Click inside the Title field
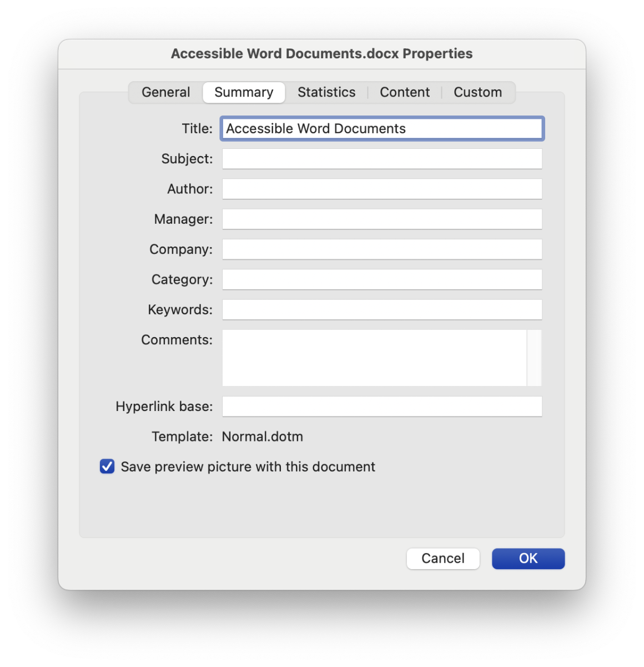Screen dimensions: 644x667 [x=381, y=128]
